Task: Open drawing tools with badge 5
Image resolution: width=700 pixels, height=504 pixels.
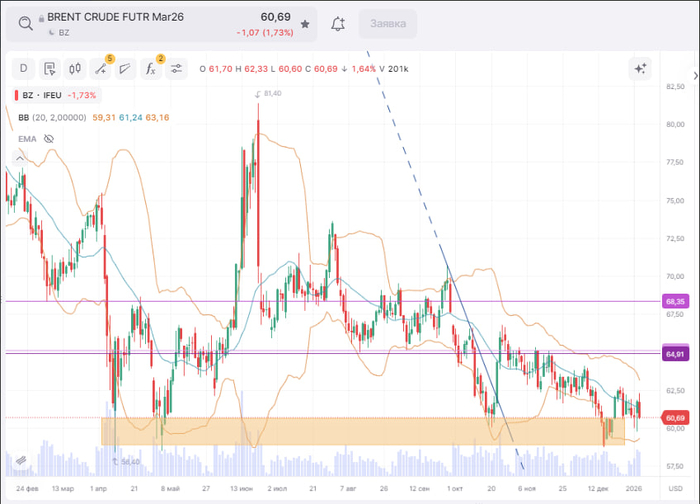Action: point(100,69)
